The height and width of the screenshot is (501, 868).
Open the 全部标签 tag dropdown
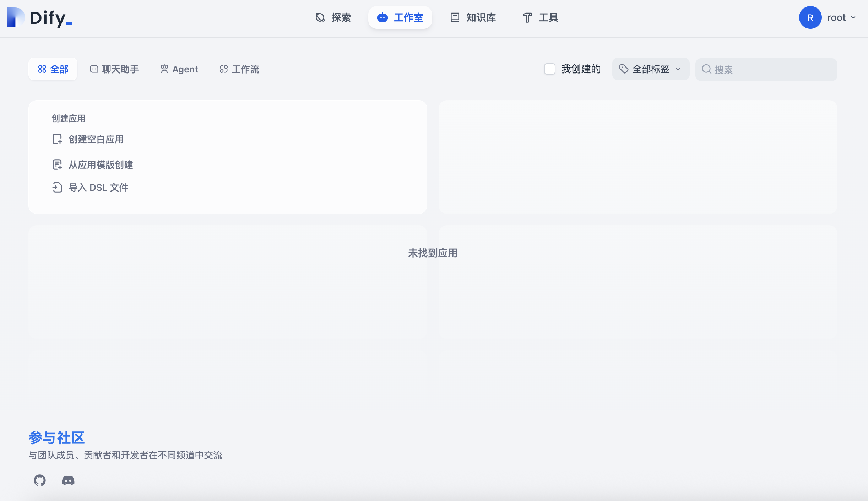coord(650,69)
